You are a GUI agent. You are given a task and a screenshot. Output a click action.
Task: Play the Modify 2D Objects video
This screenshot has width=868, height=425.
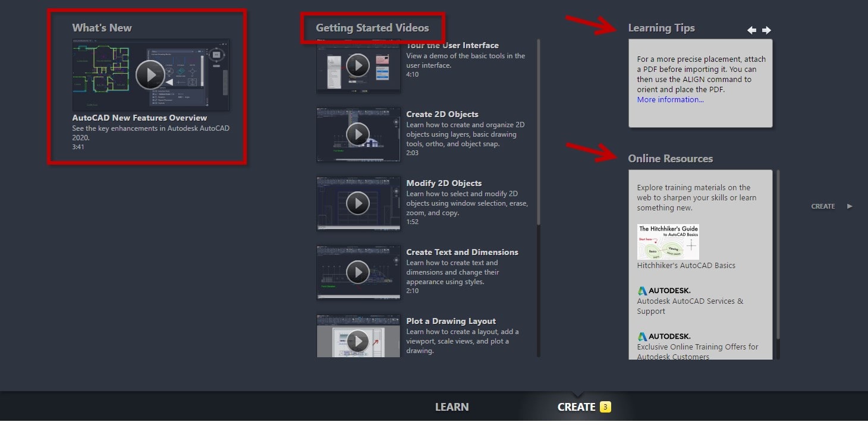[358, 203]
